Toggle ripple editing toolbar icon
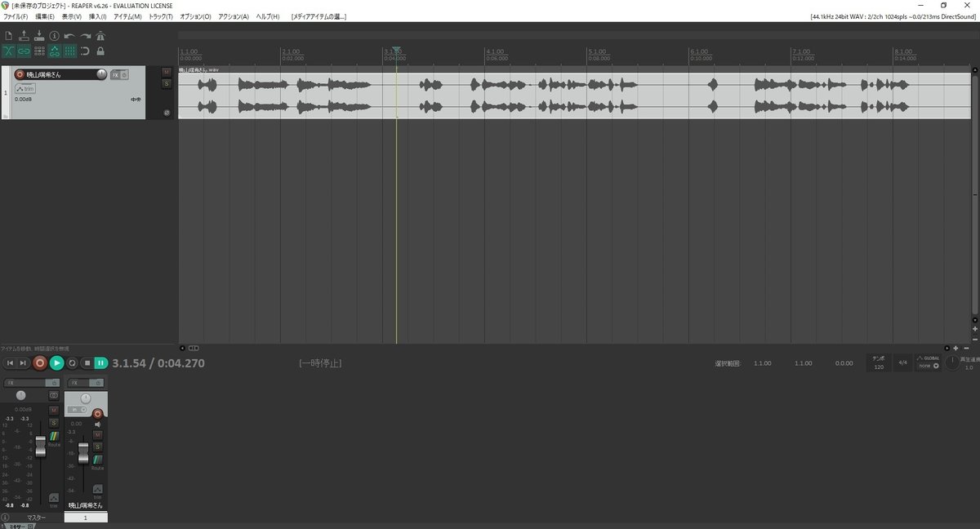980x529 pixels. [x=39, y=51]
